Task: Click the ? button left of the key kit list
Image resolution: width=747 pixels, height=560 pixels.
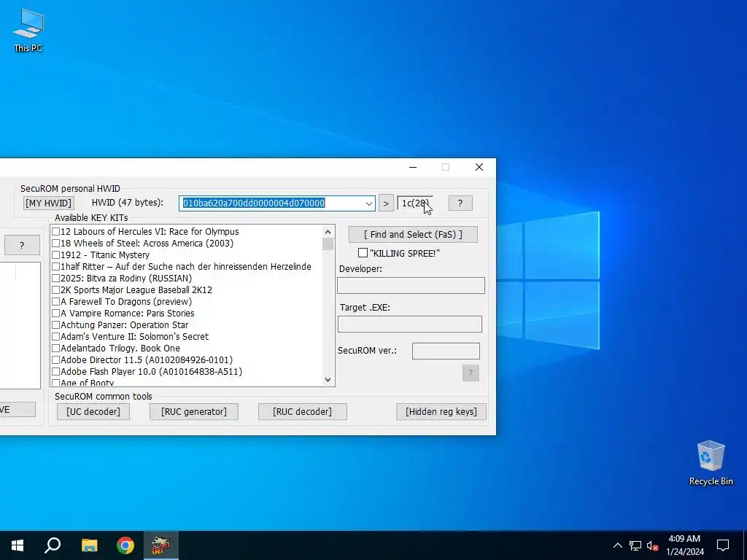Action: [x=22, y=245]
